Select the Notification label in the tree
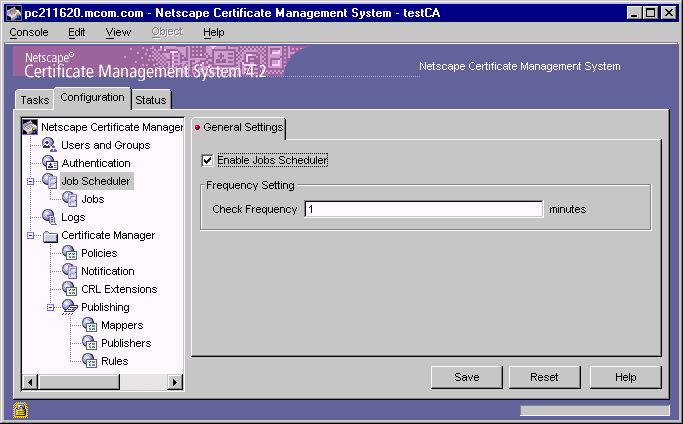Screen dimensions: 683x424 [108, 271]
